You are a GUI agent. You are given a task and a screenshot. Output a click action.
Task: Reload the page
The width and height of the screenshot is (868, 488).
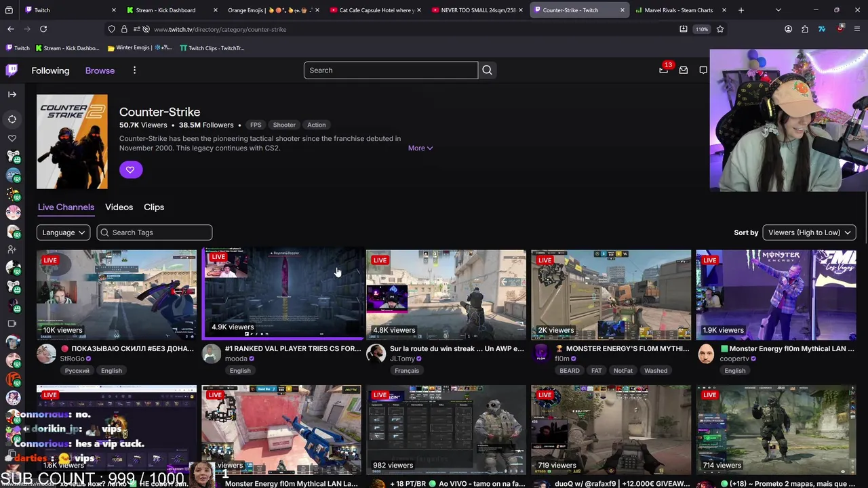[x=43, y=29]
